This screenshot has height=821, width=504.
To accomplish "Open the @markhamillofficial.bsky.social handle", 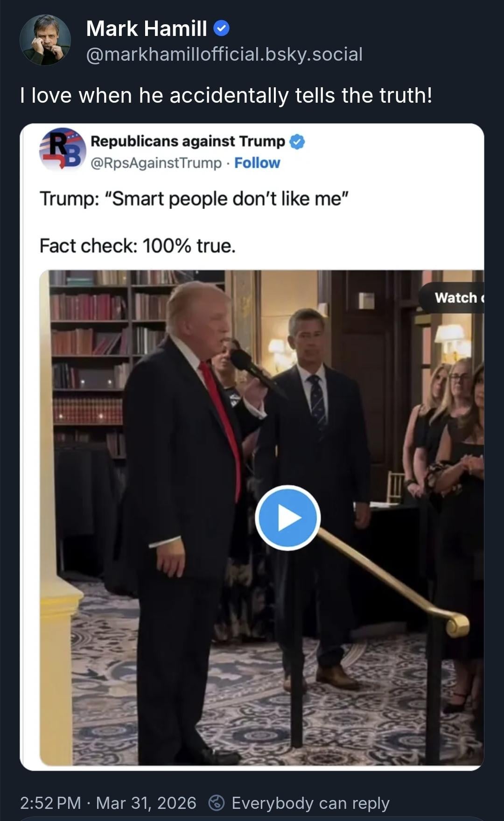I will (224, 55).
